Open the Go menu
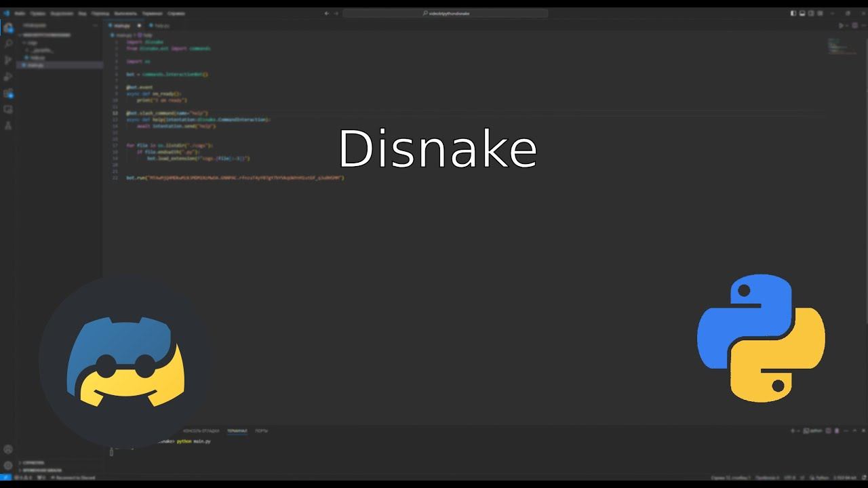 100,14
